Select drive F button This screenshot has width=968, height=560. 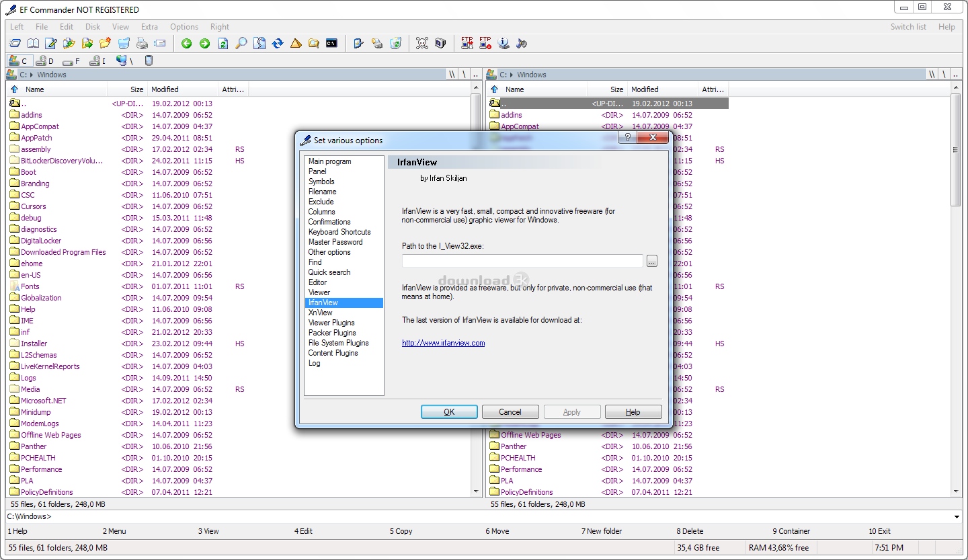point(72,61)
